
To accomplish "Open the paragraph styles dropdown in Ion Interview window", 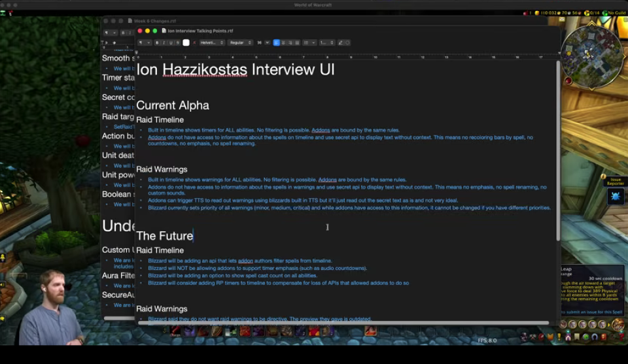I will (145, 42).
